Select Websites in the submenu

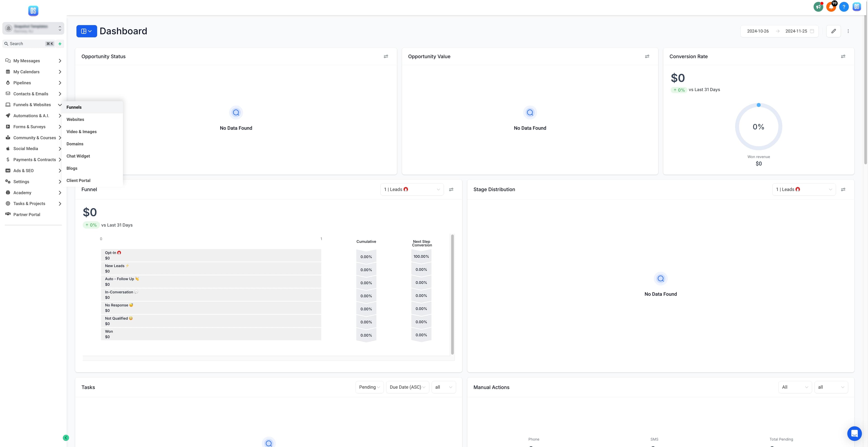coord(92,119)
